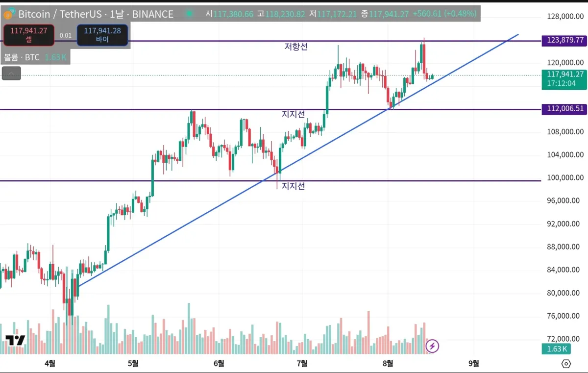Select the 123,879.77 resistance price label
Viewport: 588px width, 373px height.
[565, 40]
